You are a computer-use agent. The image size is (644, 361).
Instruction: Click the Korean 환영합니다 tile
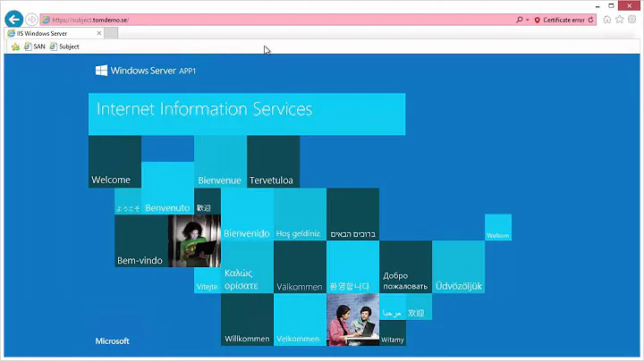(352, 267)
